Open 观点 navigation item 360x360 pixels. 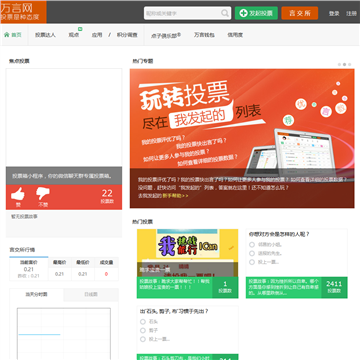74,35
